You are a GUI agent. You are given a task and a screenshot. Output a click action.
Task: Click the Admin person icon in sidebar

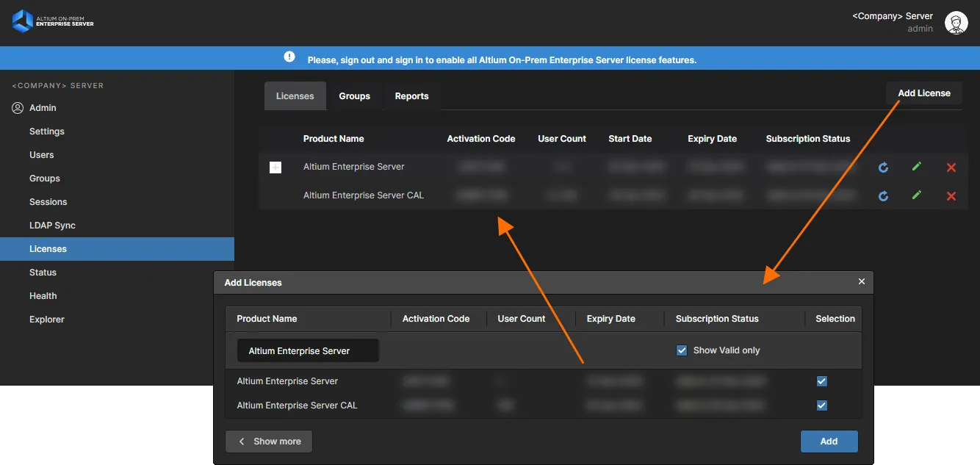[18, 108]
